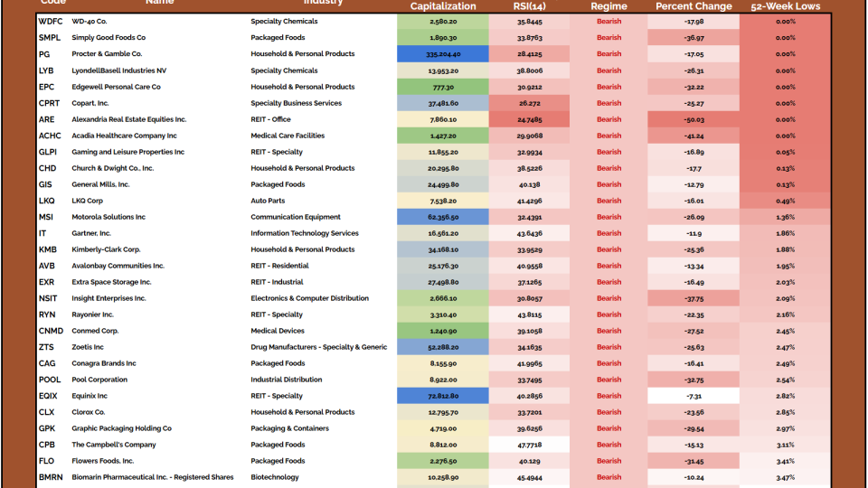Select the Kimberly-Clark Corp. company name
868x488 pixels.
pos(106,249)
